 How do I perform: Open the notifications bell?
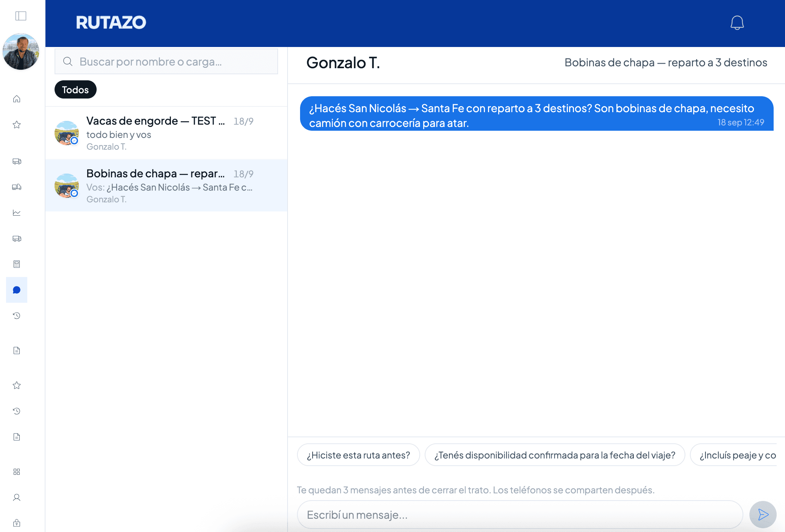pyautogui.click(x=737, y=23)
